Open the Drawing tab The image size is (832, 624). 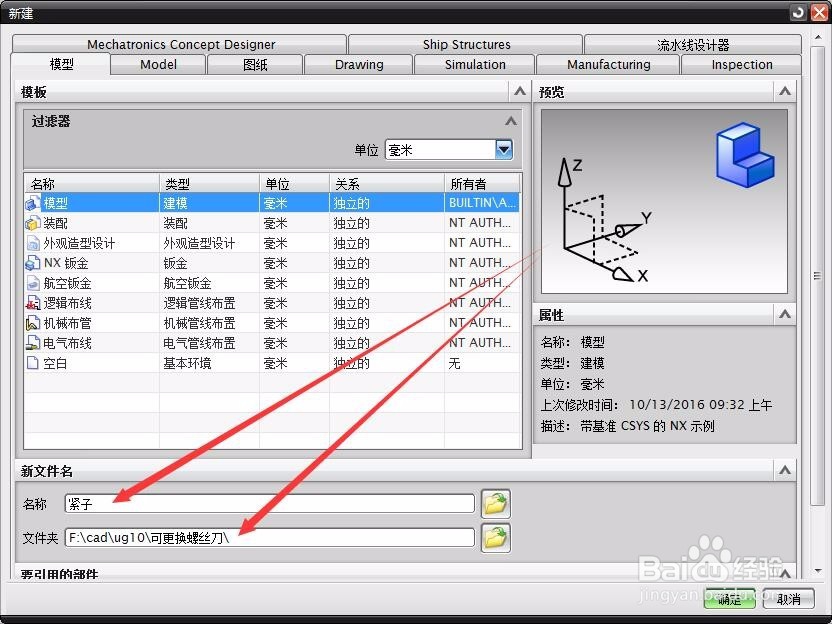point(359,65)
